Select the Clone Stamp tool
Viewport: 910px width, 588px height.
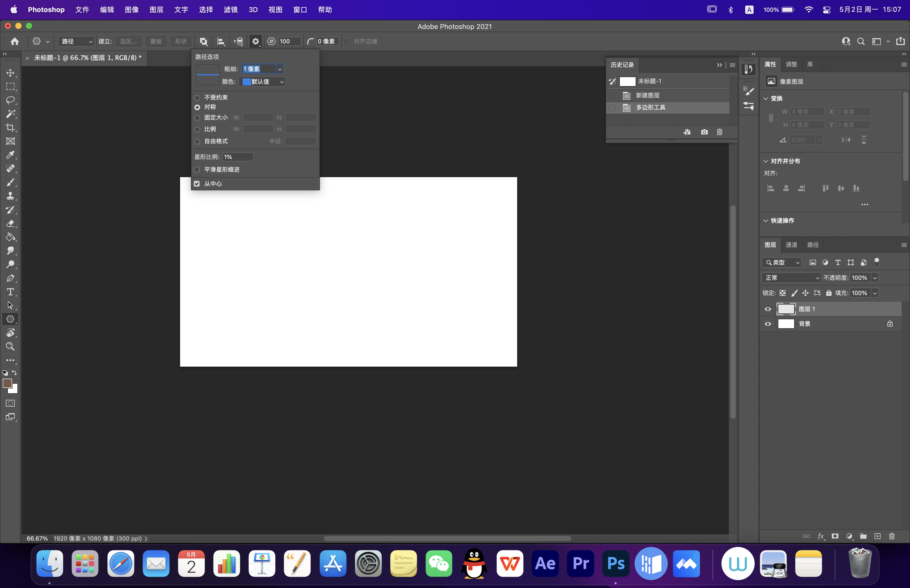click(x=10, y=196)
